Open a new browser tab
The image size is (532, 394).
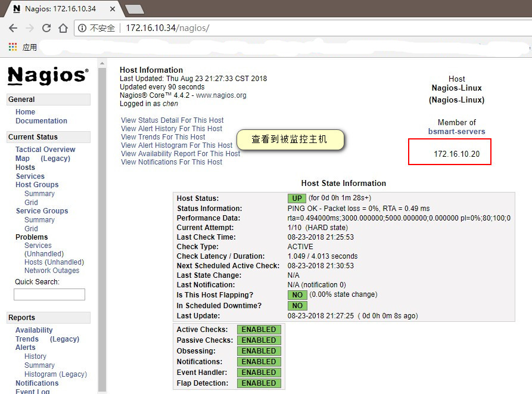(x=133, y=9)
